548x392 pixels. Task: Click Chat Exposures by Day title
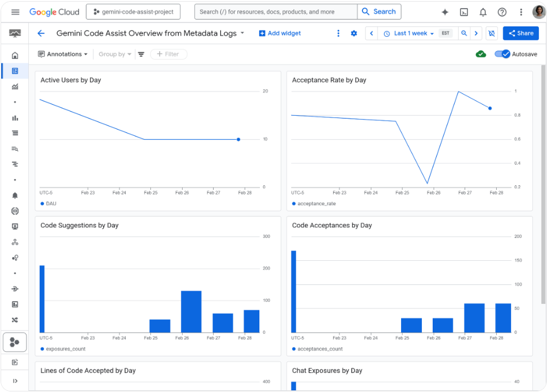point(327,370)
